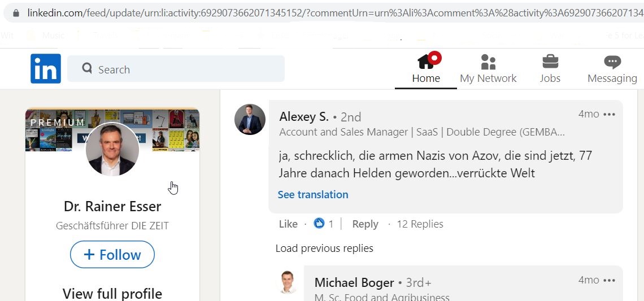The width and height of the screenshot is (644, 301).
Task: Click See translation link
Action: coord(313,194)
